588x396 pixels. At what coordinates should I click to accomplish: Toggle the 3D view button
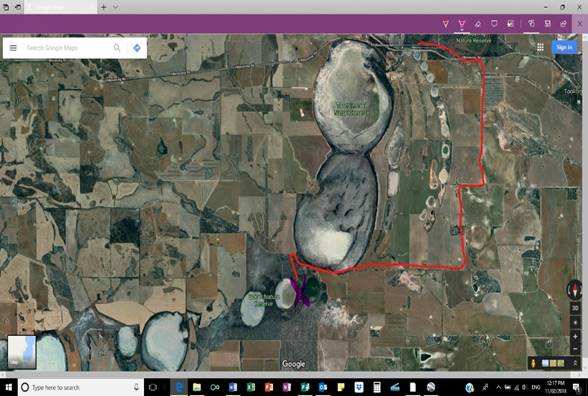click(x=575, y=308)
